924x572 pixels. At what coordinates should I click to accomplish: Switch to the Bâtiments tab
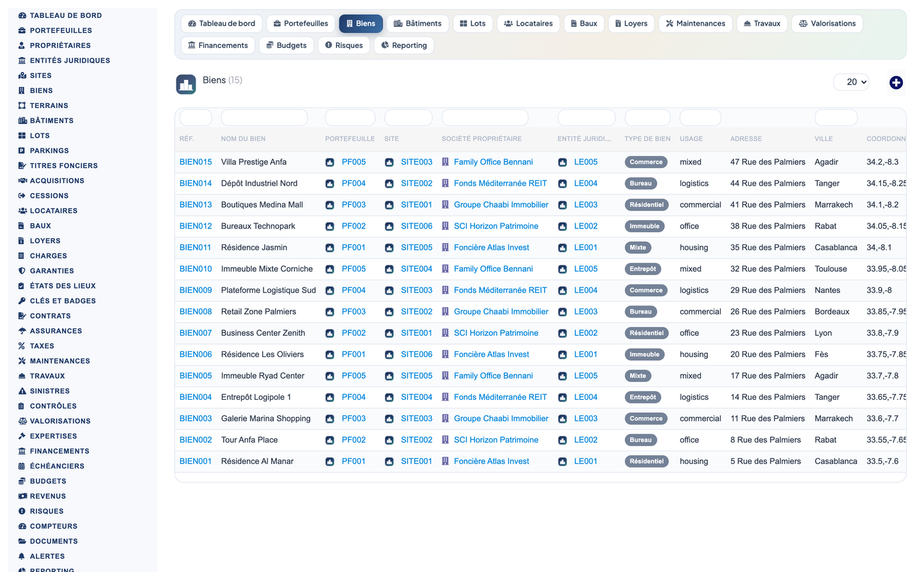417,24
